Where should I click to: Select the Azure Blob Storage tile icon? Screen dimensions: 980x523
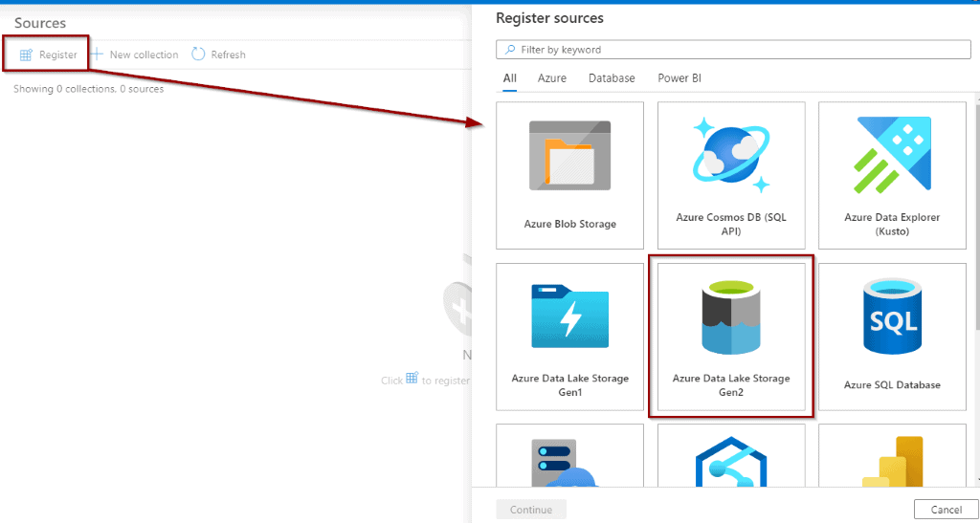[569, 156]
